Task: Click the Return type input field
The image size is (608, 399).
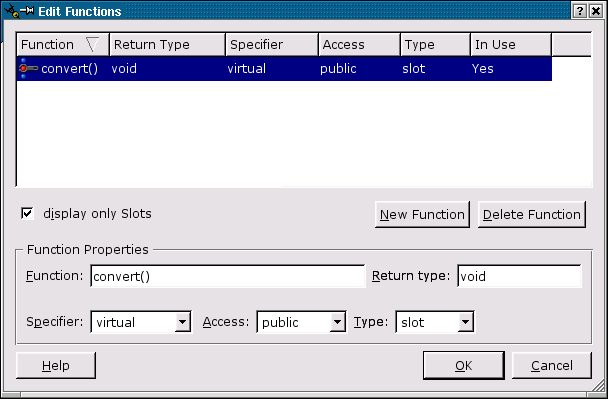Action: (x=520, y=276)
